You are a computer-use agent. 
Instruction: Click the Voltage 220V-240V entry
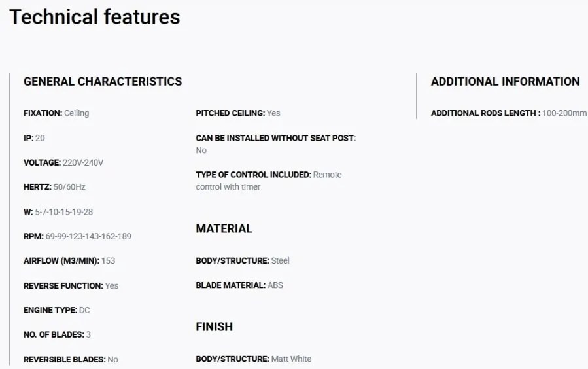[63, 162]
